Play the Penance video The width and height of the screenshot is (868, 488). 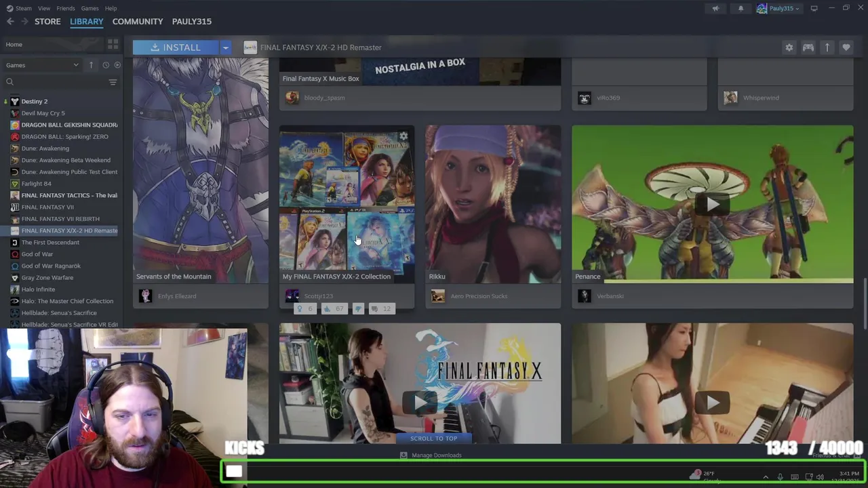coord(713,204)
